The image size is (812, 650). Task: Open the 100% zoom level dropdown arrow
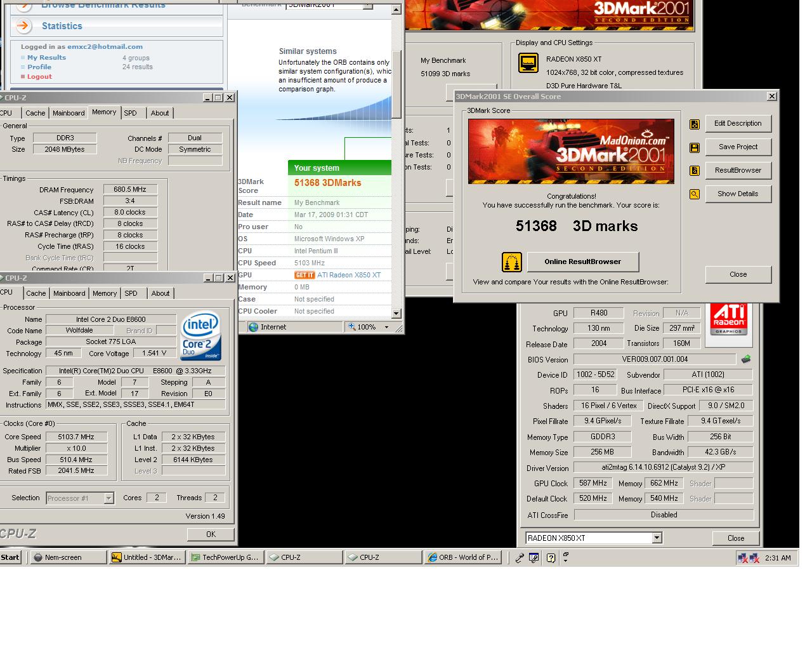coord(386,328)
